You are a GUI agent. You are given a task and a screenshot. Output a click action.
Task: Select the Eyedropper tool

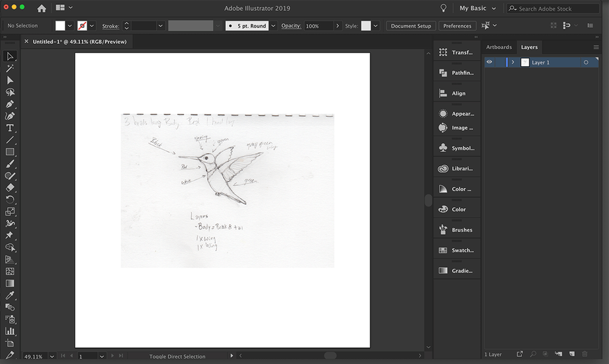coord(10,295)
